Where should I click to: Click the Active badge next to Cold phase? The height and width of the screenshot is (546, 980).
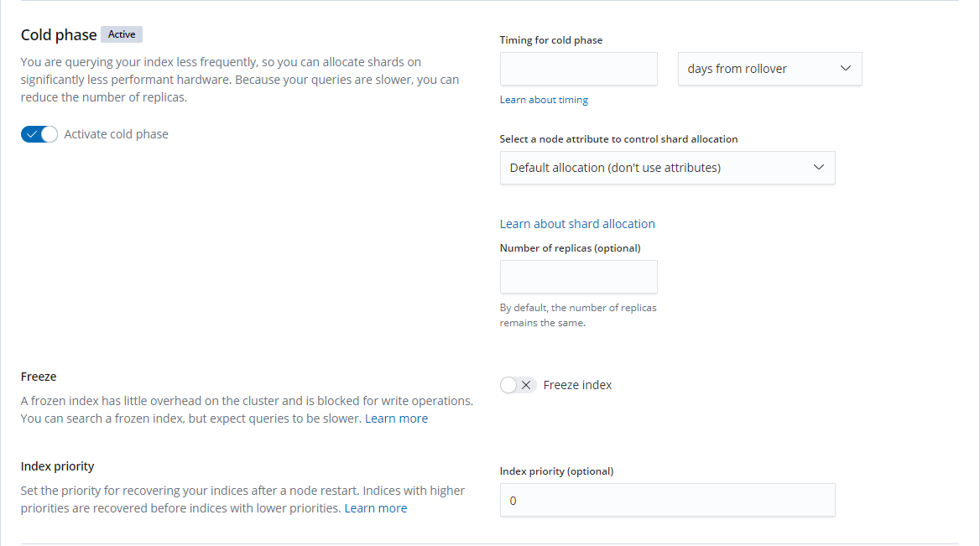tap(122, 34)
